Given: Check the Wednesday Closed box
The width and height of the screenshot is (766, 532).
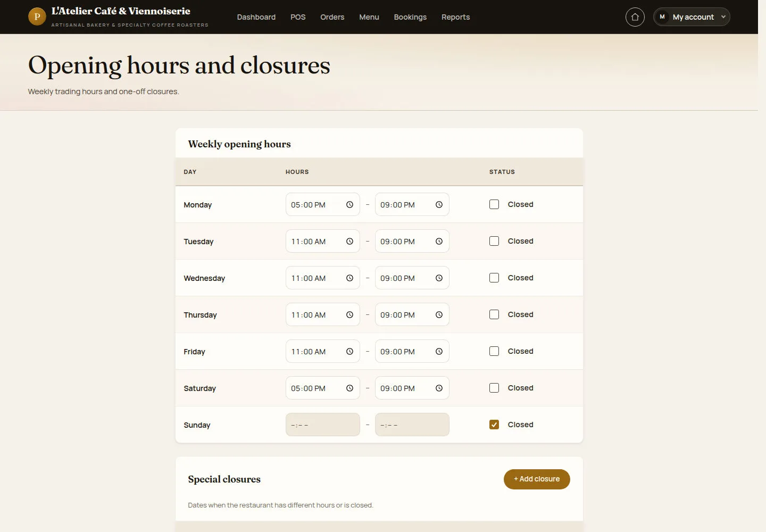Looking at the screenshot, I should point(494,278).
